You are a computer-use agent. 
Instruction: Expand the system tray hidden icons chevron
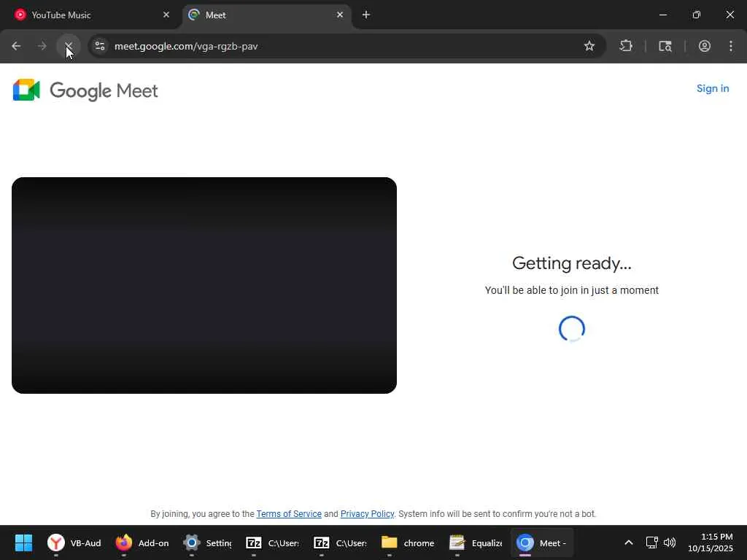[x=628, y=542]
